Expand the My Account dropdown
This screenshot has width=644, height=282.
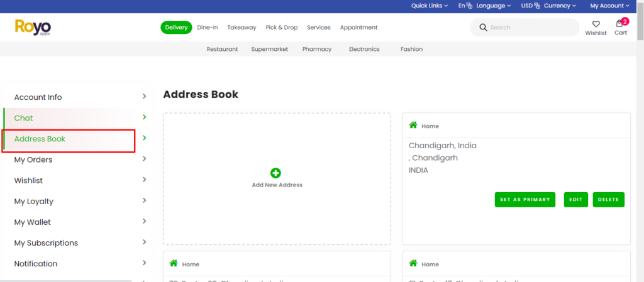coord(609,6)
